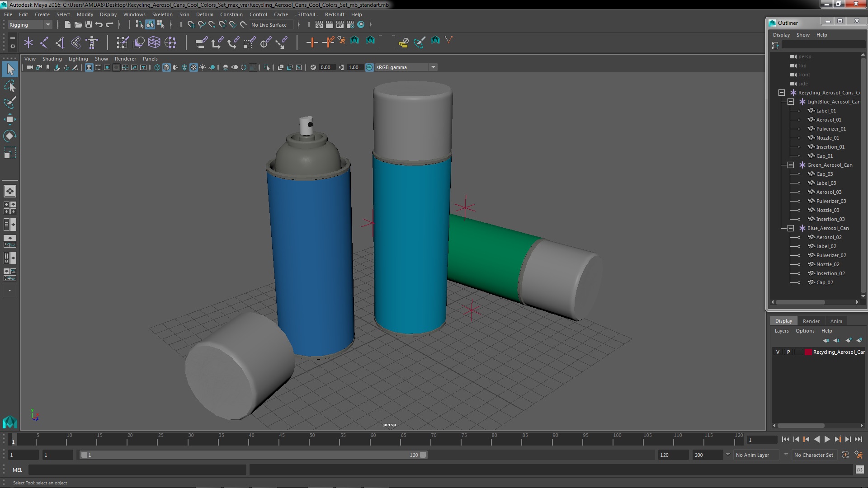Viewport: 868px width, 488px height.
Task: Collapse Recycling_Aerosol_Cans group in Outliner
Action: (x=782, y=93)
